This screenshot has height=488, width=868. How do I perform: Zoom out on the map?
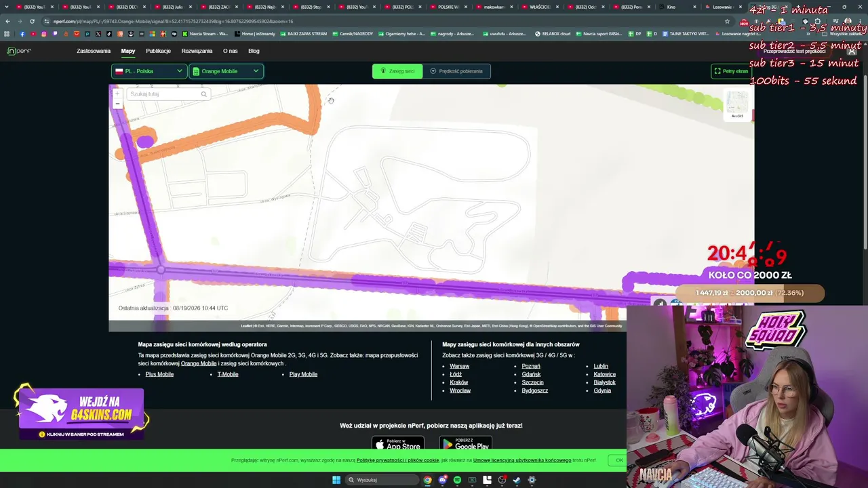117,104
